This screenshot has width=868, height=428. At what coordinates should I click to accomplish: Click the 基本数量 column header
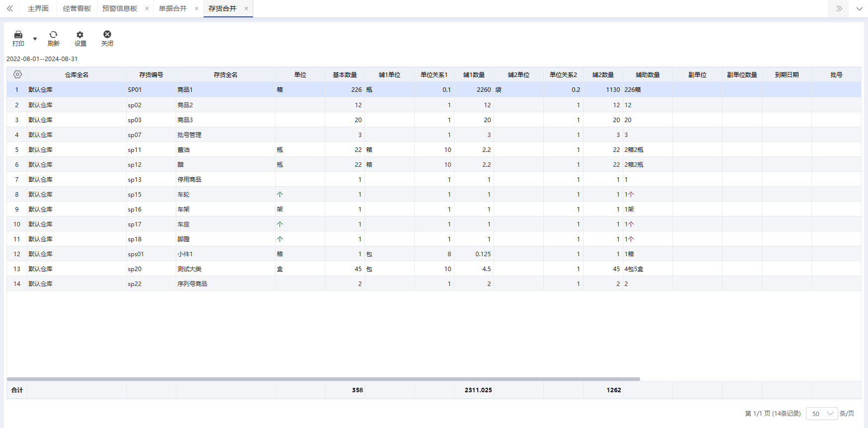point(345,75)
